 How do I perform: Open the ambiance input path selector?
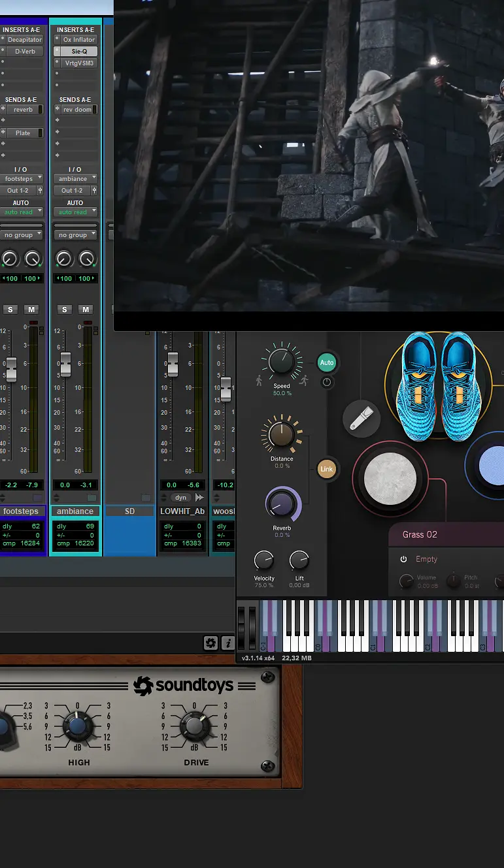point(76,178)
